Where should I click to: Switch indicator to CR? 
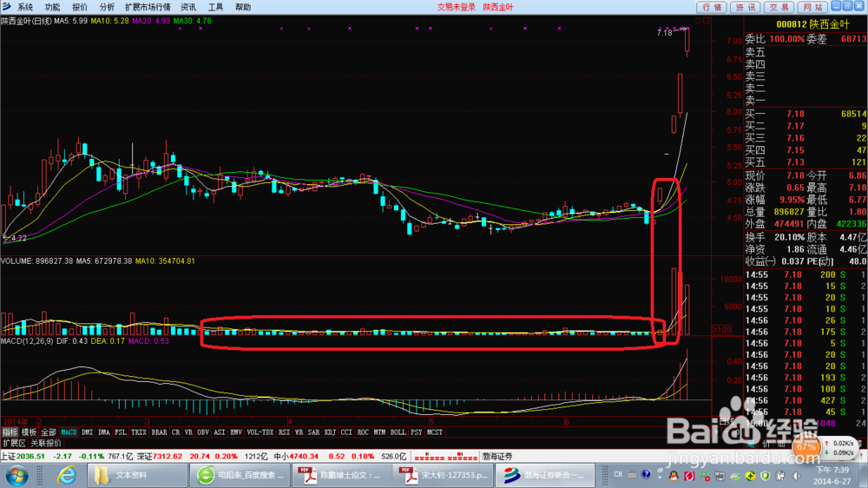click(x=175, y=432)
